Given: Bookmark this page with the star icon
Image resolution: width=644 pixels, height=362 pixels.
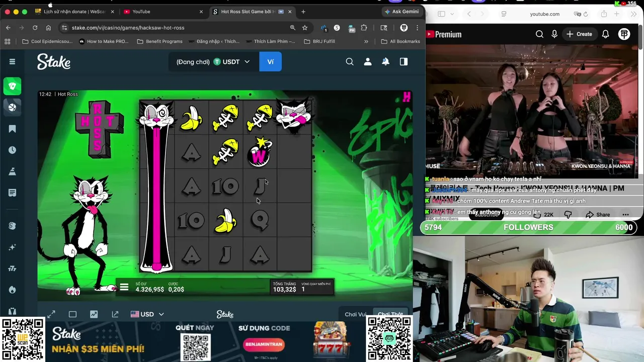Looking at the screenshot, I should [305, 28].
